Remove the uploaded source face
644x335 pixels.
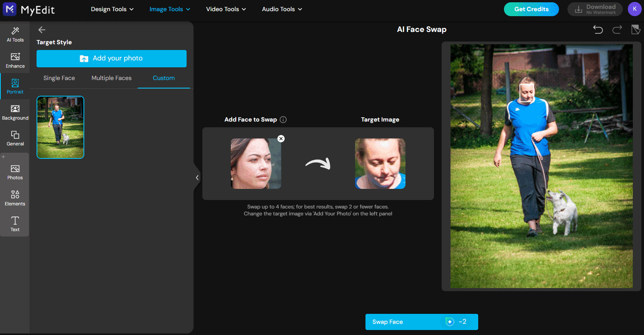[x=281, y=139]
